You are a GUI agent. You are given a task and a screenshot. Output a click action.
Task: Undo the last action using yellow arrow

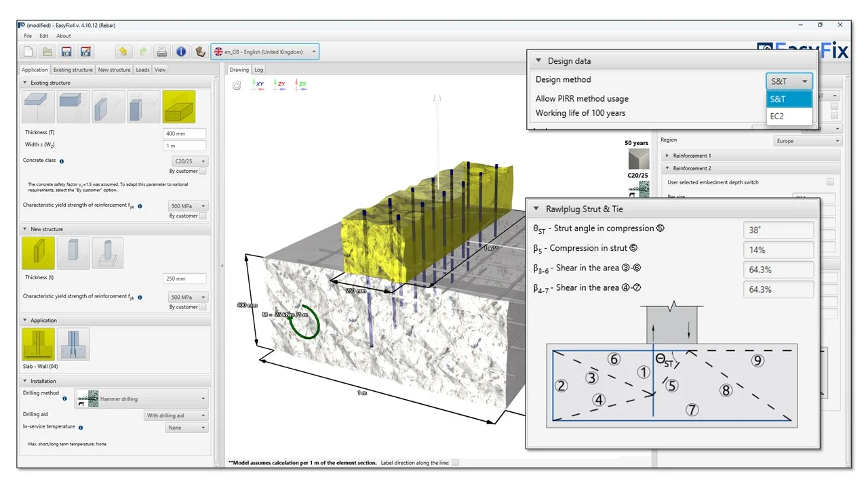123,52
